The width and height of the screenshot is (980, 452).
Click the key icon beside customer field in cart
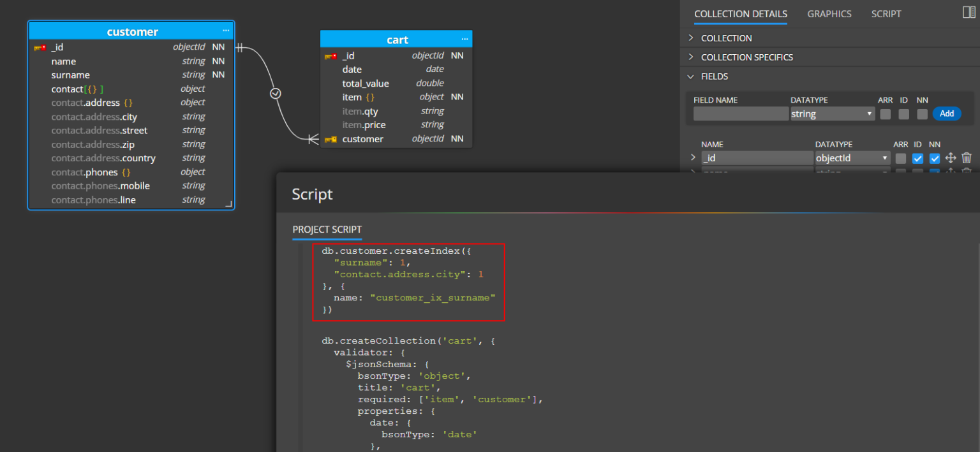pos(330,138)
